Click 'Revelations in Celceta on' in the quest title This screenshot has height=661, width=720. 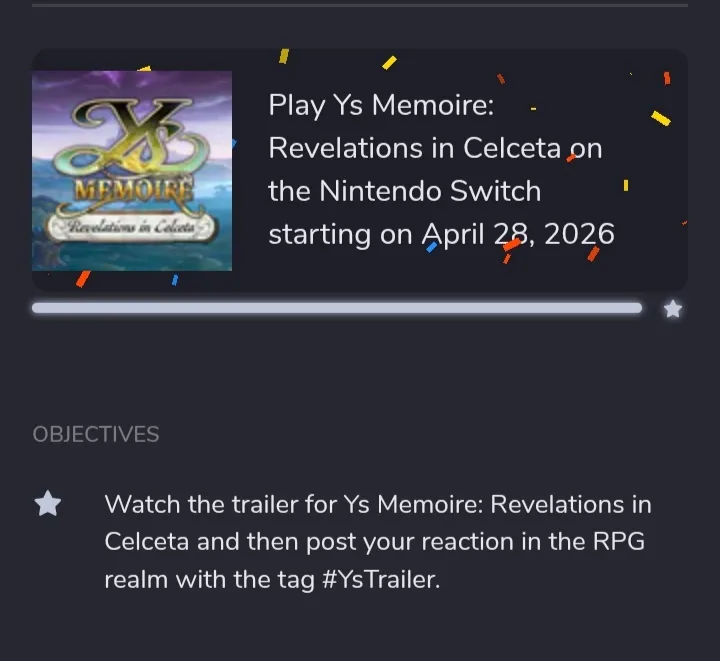click(435, 148)
